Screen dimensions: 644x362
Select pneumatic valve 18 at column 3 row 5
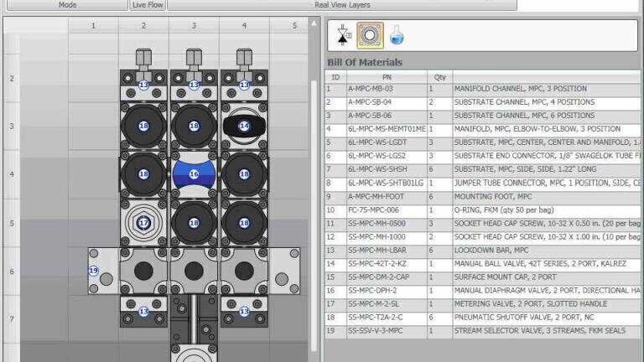(194, 223)
